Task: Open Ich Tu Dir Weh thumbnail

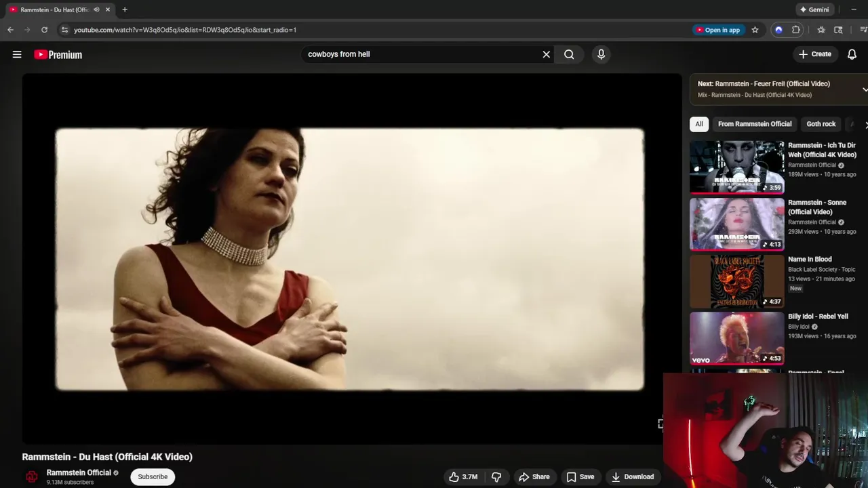Action: pyautogui.click(x=737, y=167)
